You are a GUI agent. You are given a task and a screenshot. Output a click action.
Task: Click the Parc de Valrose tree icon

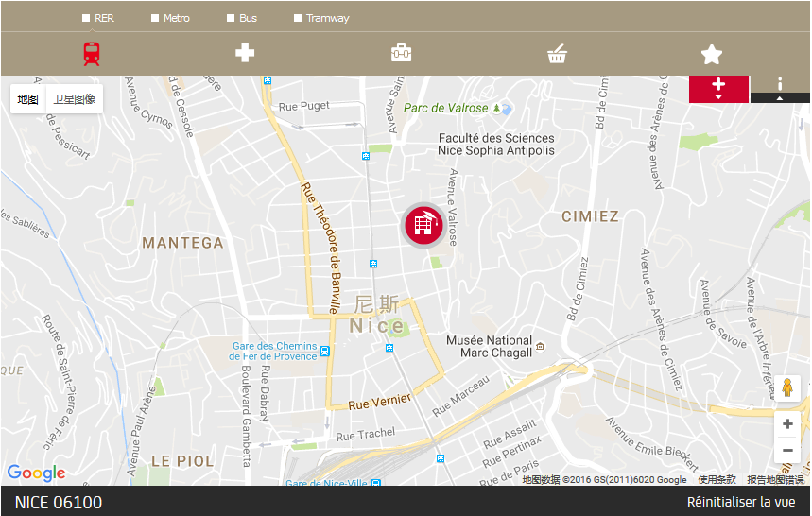[x=497, y=108]
